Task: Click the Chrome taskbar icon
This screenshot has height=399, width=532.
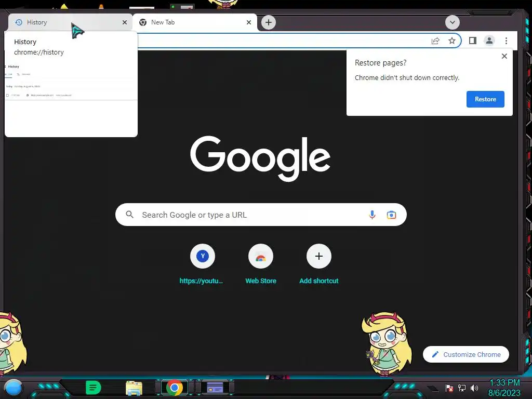Action: point(175,388)
